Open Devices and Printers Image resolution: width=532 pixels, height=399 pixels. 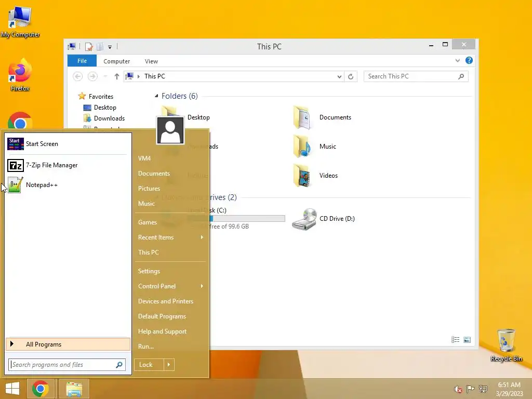(x=166, y=301)
